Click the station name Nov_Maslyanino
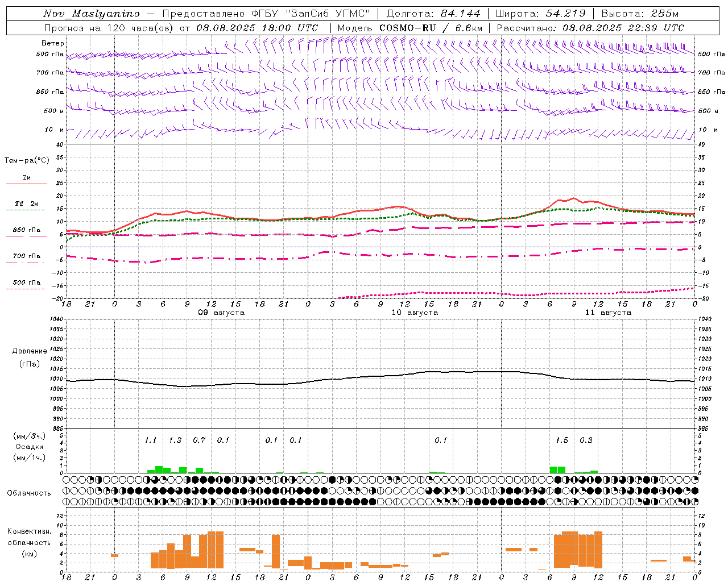The width and height of the screenshot is (728, 582). coord(92,14)
